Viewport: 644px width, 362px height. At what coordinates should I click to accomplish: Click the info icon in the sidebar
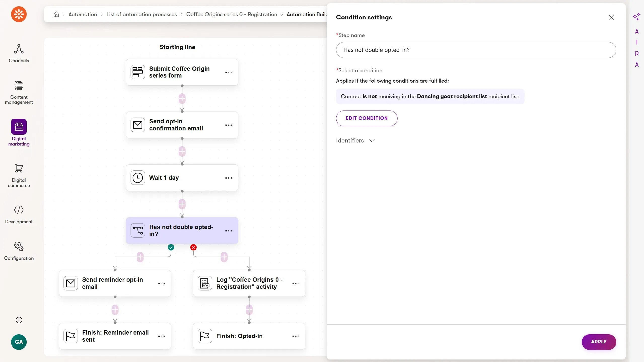pos(19,320)
